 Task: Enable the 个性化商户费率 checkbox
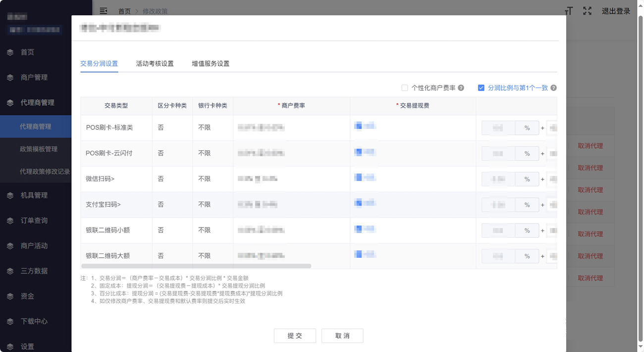pos(405,88)
